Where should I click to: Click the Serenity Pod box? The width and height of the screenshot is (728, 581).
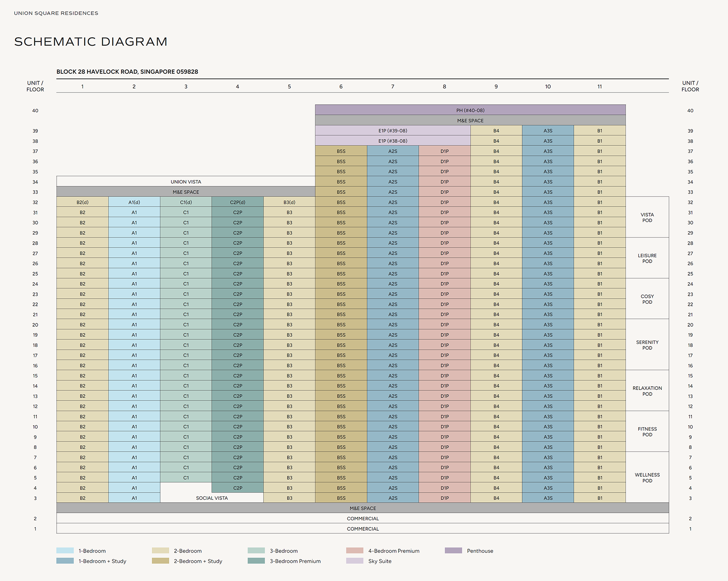point(647,345)
